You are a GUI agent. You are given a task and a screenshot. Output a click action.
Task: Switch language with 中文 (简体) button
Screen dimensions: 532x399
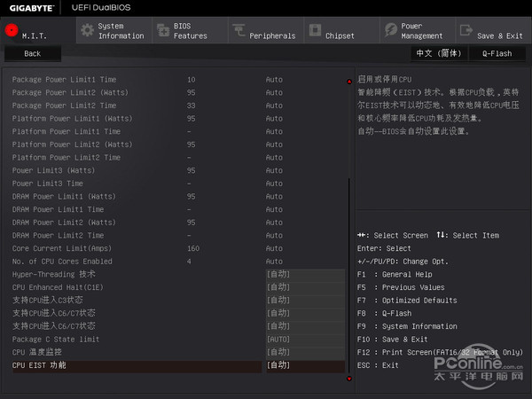click(439, 53)
